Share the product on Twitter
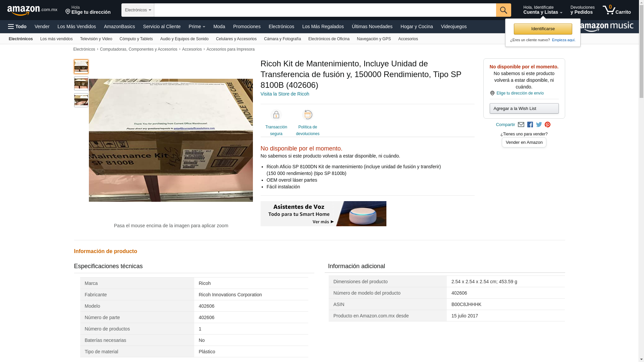Screen dimensions: 644x362 click(x=539, y=125)
